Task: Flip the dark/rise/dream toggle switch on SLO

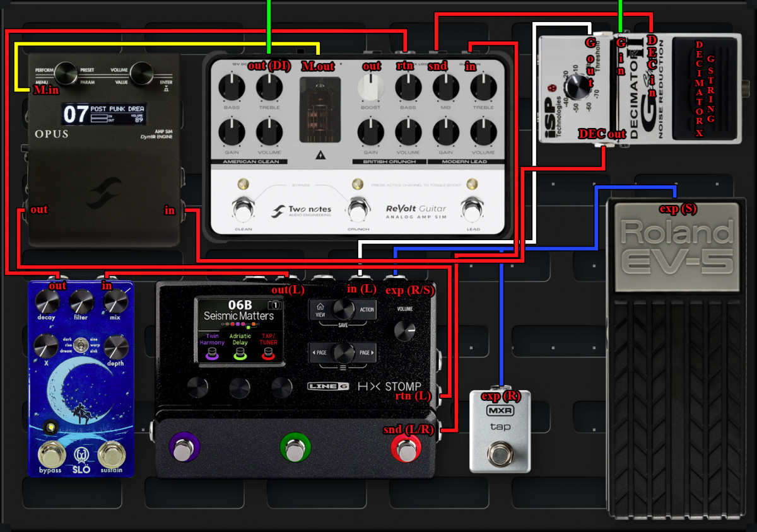Action: 81,345
